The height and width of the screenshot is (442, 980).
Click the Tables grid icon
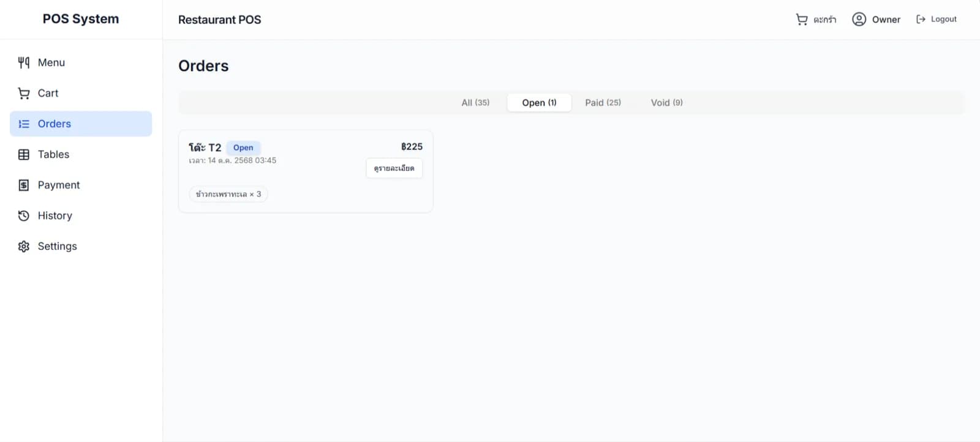[24, 154]
